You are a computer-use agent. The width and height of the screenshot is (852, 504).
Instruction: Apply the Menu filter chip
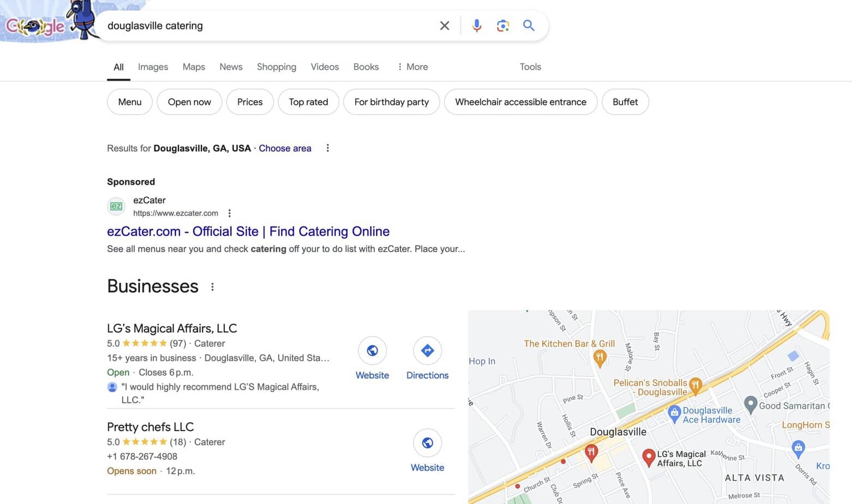pyautogui.click(x=130, y=102)
